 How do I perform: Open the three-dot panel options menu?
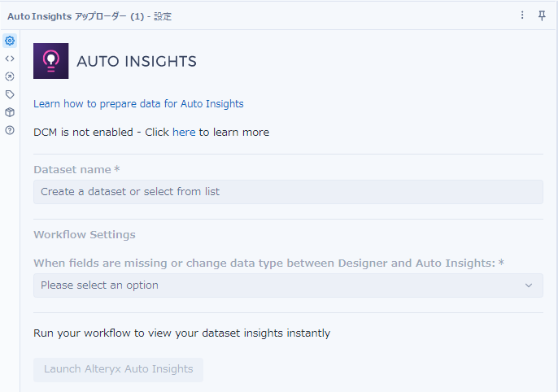pos(523,15)
